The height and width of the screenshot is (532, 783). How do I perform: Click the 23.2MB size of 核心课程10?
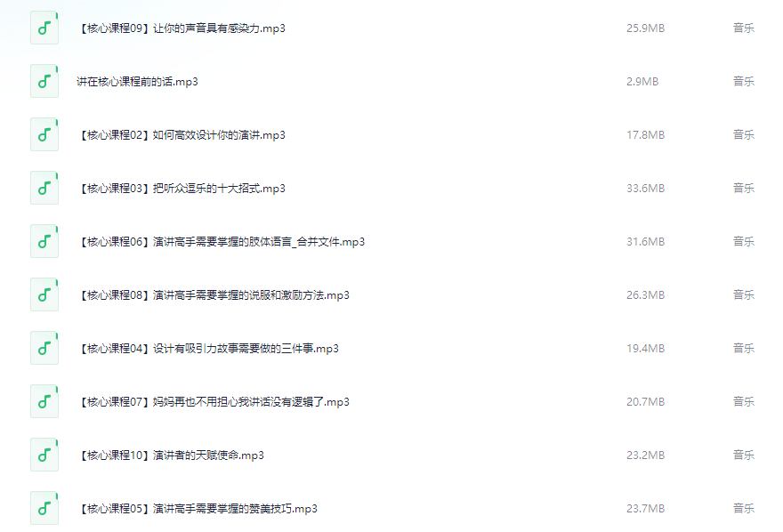(646, 455)
